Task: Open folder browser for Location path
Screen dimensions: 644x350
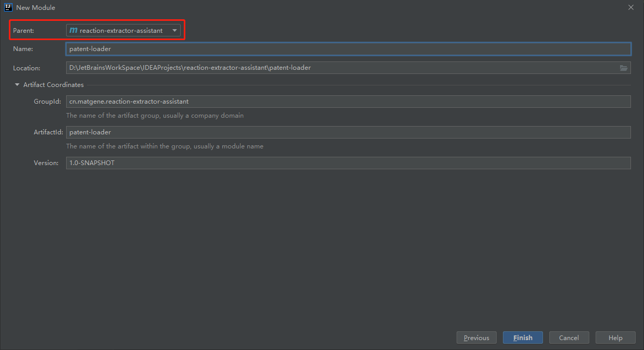Action: [623, 68]
